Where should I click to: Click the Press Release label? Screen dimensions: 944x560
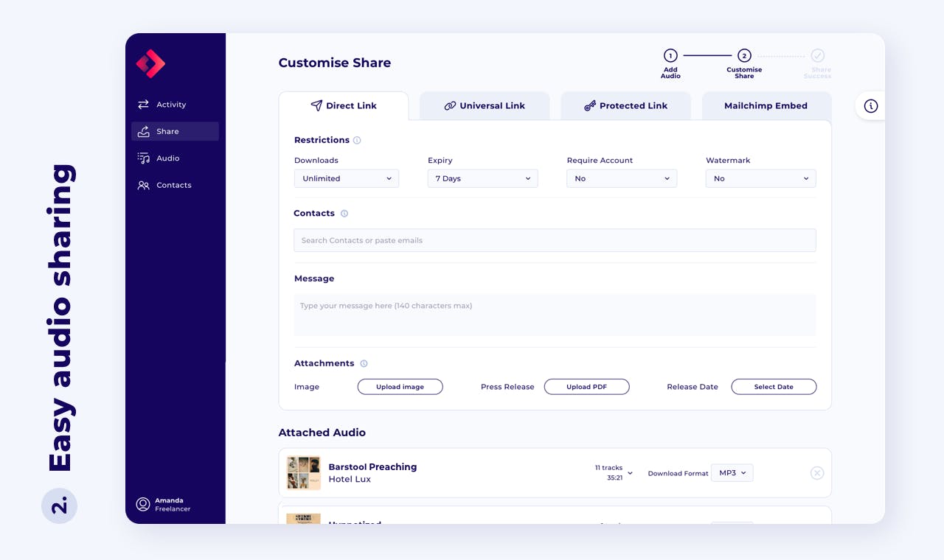point(507,387)
